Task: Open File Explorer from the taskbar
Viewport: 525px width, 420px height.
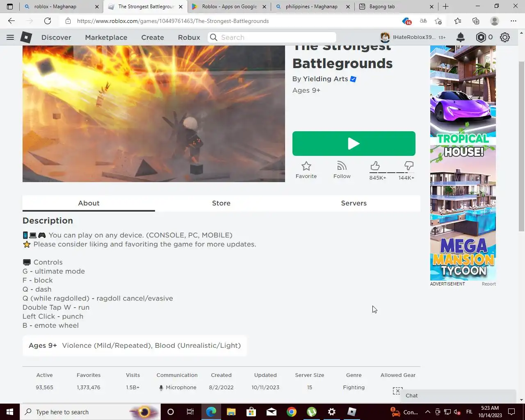Action: point(231,412)
